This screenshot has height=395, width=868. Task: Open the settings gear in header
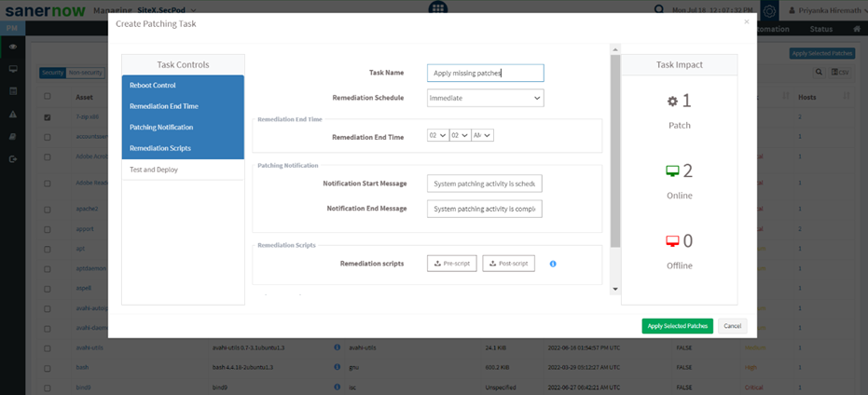pyautogui.click(x=770, y=11)
